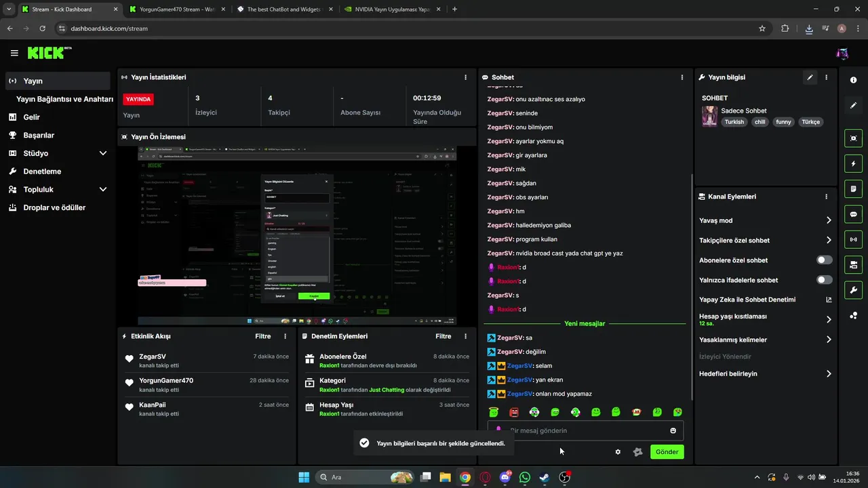Viewport: 868px width, 488px height.
Task: Expand the Stüdyo menu chevron
Action: pyautogui.click(x=103, y=153)
